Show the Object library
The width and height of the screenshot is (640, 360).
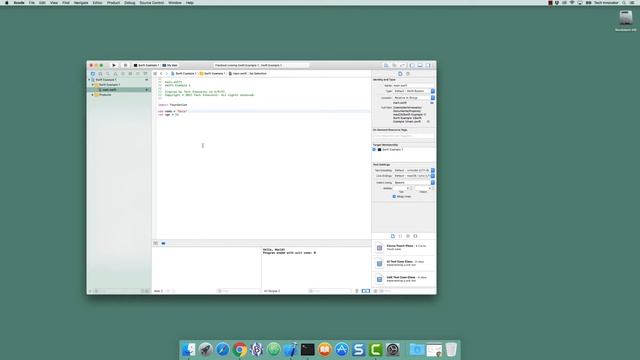(408, 236)
